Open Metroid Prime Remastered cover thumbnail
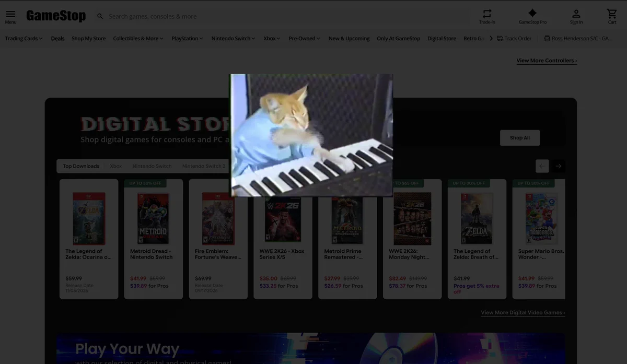This screenshot has width=627, height=364. click(347, 220)
